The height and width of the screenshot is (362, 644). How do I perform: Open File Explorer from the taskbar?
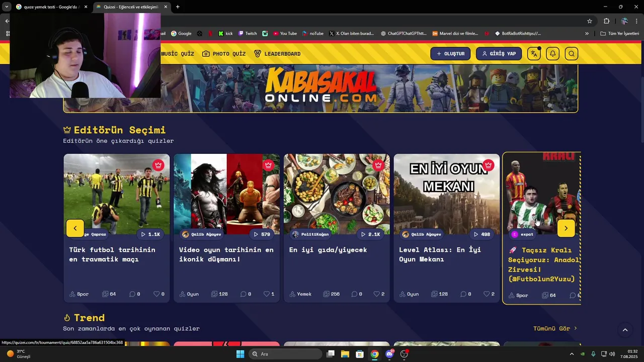pos(345,354)
